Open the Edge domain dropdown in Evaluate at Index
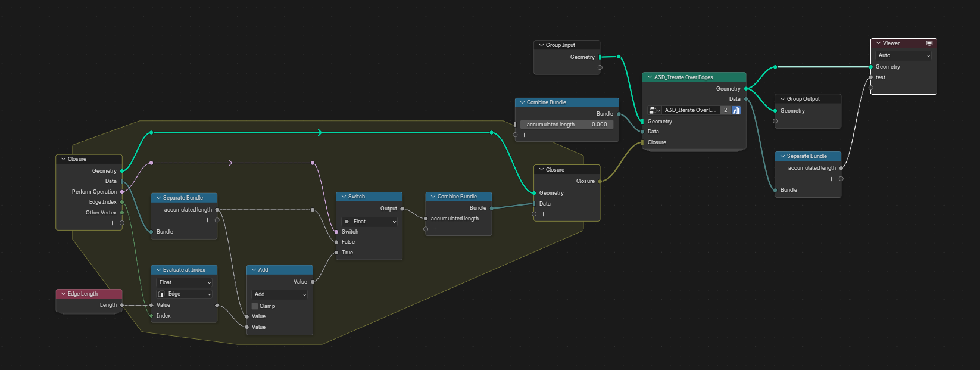 [185, 294]
